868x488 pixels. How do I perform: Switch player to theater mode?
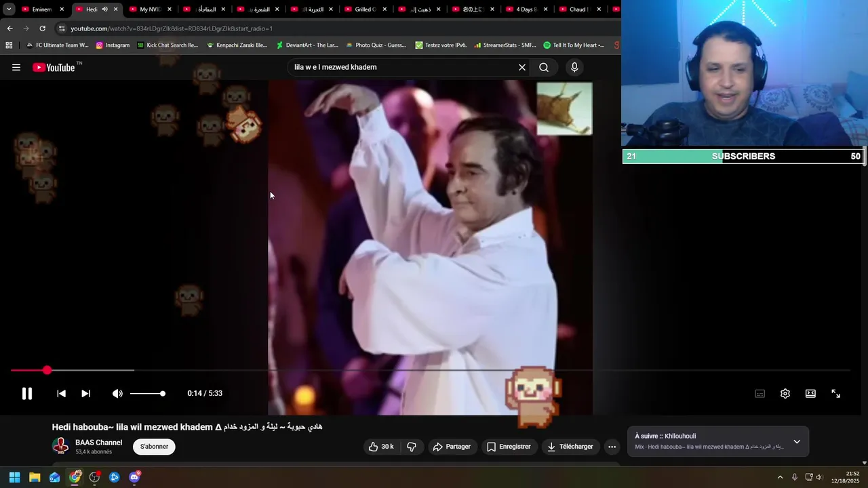810,394
